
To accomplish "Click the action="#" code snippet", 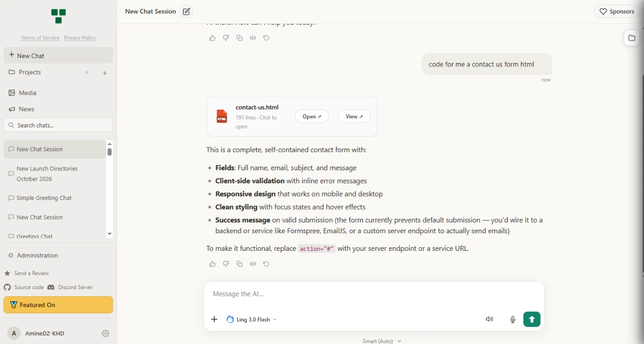I will coord(317,249).
